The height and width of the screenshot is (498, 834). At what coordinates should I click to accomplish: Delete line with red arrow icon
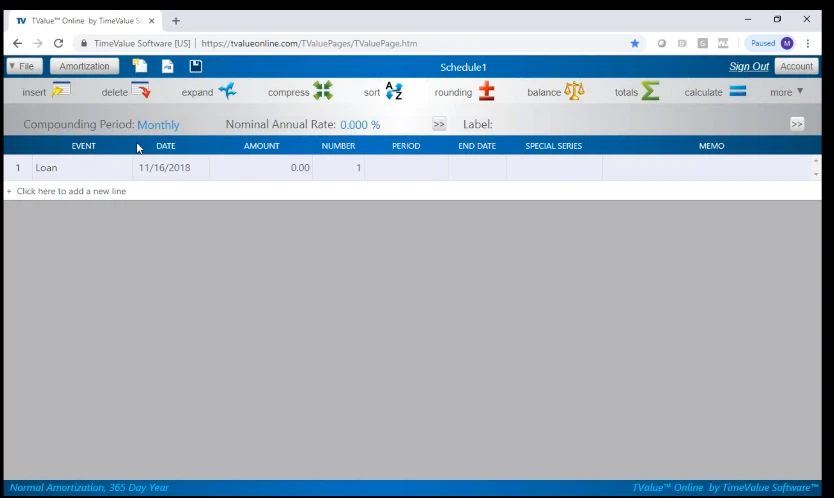coord(141,90)
